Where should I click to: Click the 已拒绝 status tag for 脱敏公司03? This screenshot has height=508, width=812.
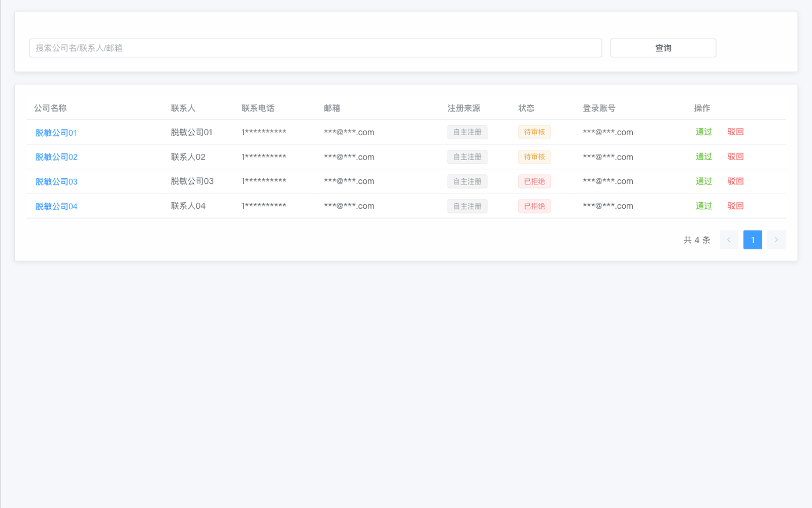534,181
